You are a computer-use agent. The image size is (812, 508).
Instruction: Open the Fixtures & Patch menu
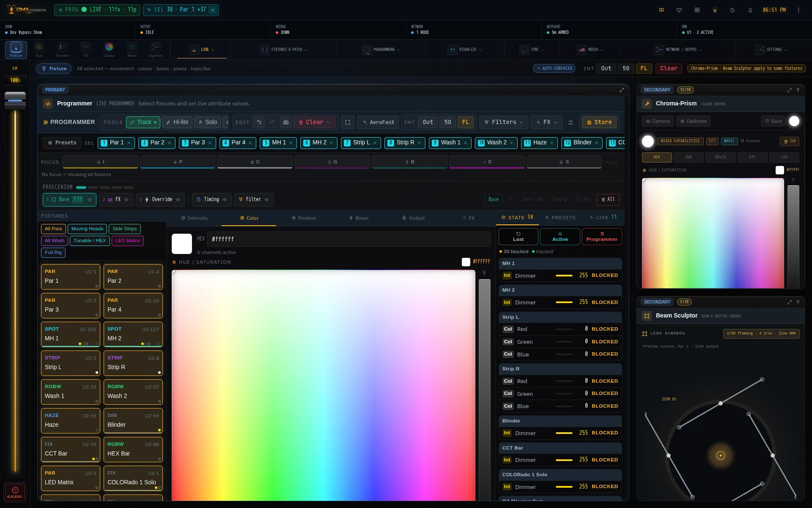[x=284, y=50]
